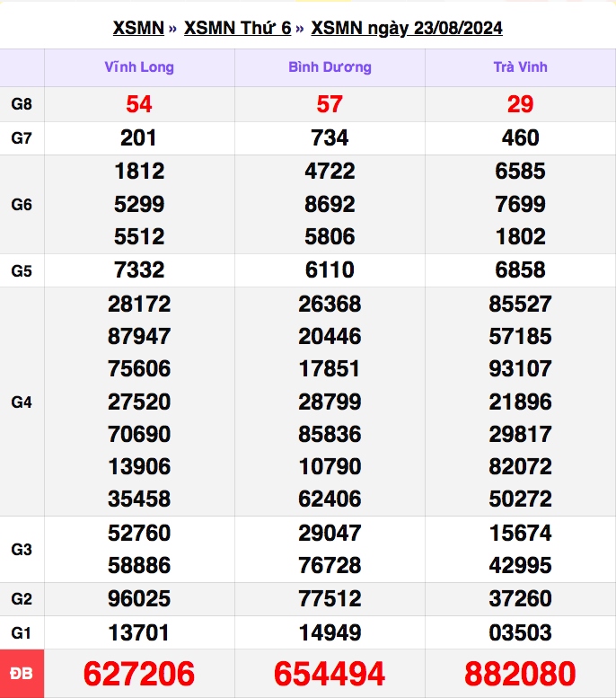Image resolution: width=616 pixels, height=698 pixels.
Task: Click the G1 row label
Action: click(22, 632)
